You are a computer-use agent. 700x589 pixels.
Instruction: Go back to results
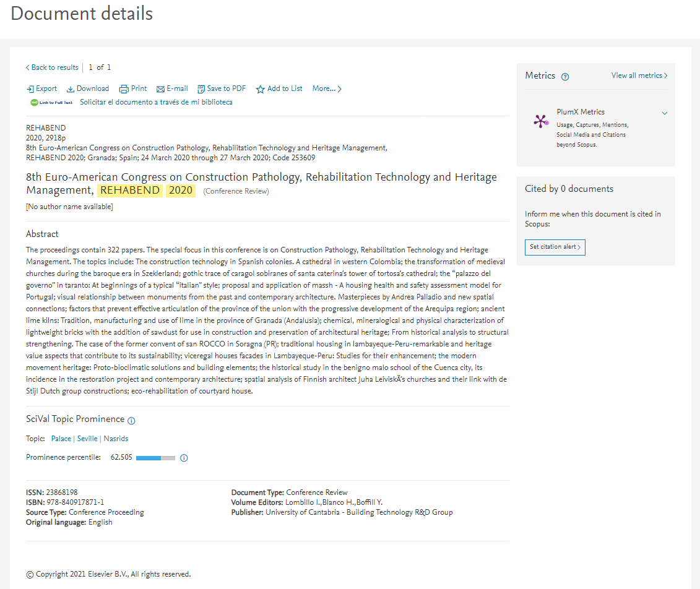click(52, 67)
